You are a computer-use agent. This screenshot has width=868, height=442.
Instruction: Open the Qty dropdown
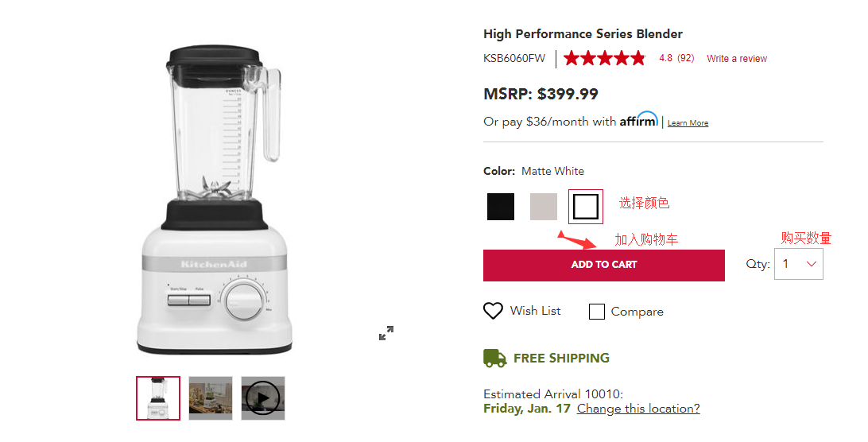(798, 264)
